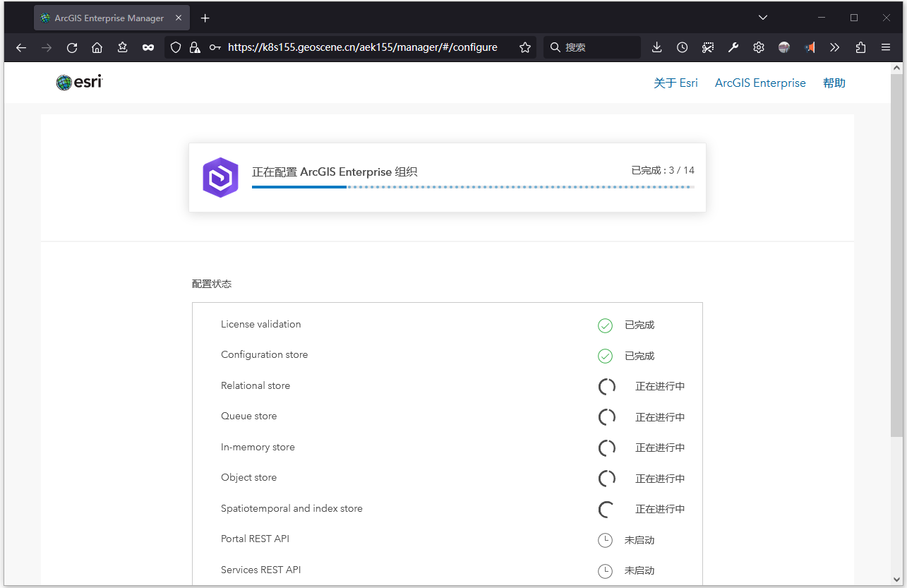This screenshot has width=907, height=588.
Task: Click the 正在配置 ArcGIS Enterprise 组织 heading
Action: click(335, 172)
